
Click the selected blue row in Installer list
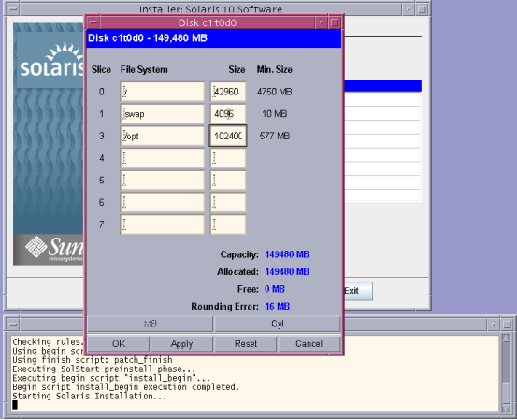pyautogui.click(x=382, y=85)
